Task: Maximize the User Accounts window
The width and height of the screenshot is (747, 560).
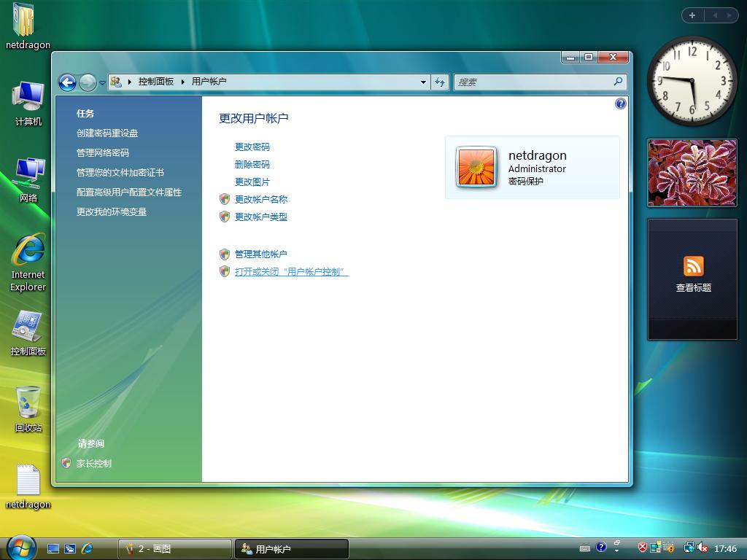Action: pos(589,57)
